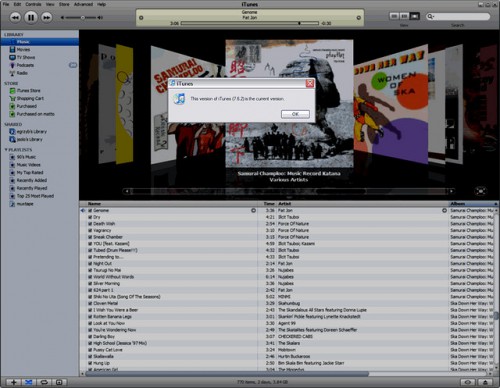Enter full screen Cover Flow
This screenshot has height=388, width=500.
[x=480, y=191]
